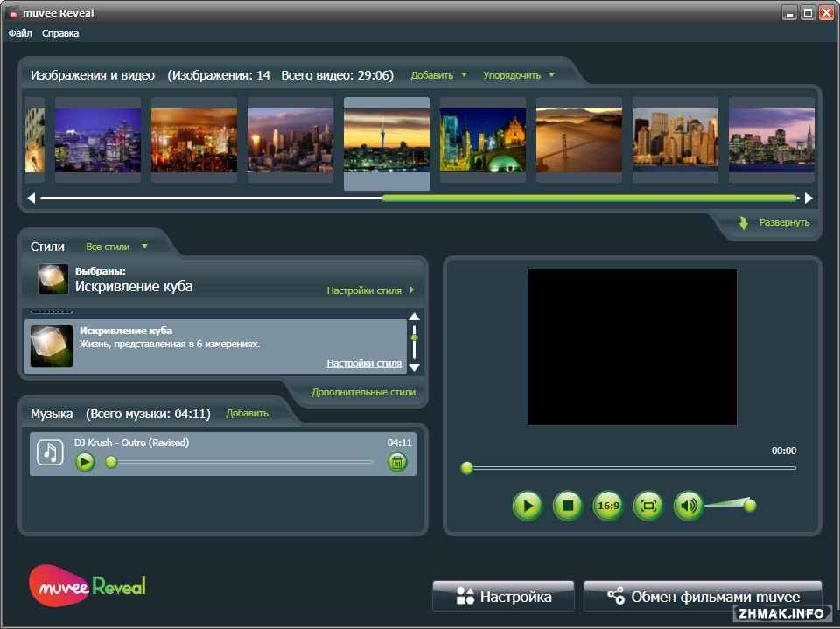
Task: Open the Добавить dropdown for images and video
Action: [438, 75]
